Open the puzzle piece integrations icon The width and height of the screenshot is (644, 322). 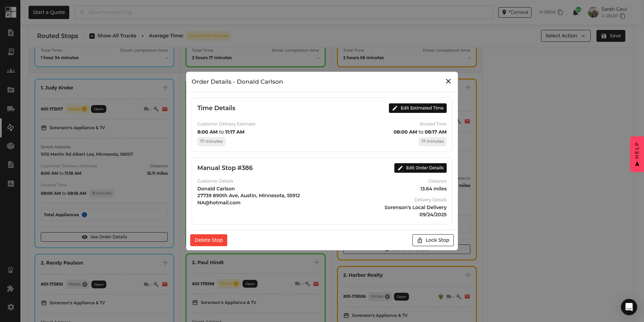point(11,289)
